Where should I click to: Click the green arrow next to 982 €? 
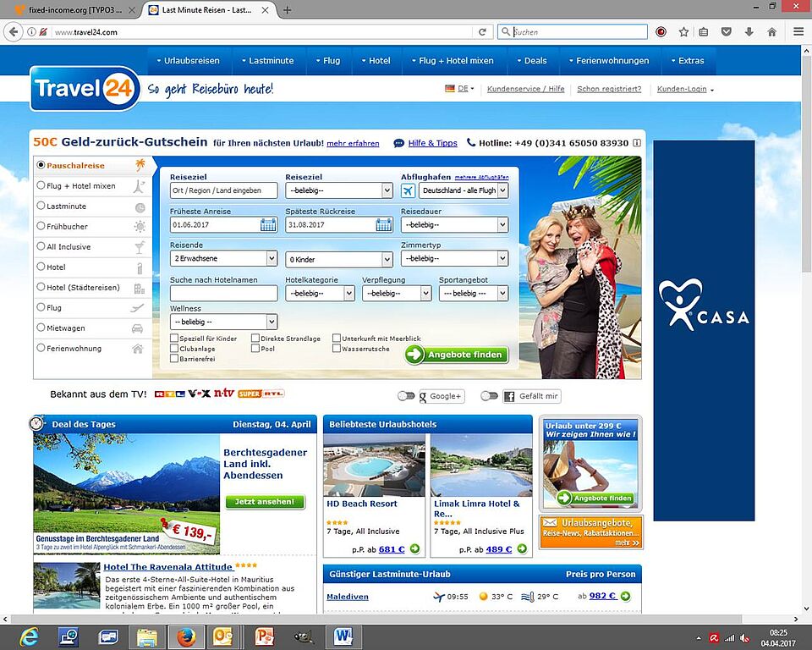[626, 596]
